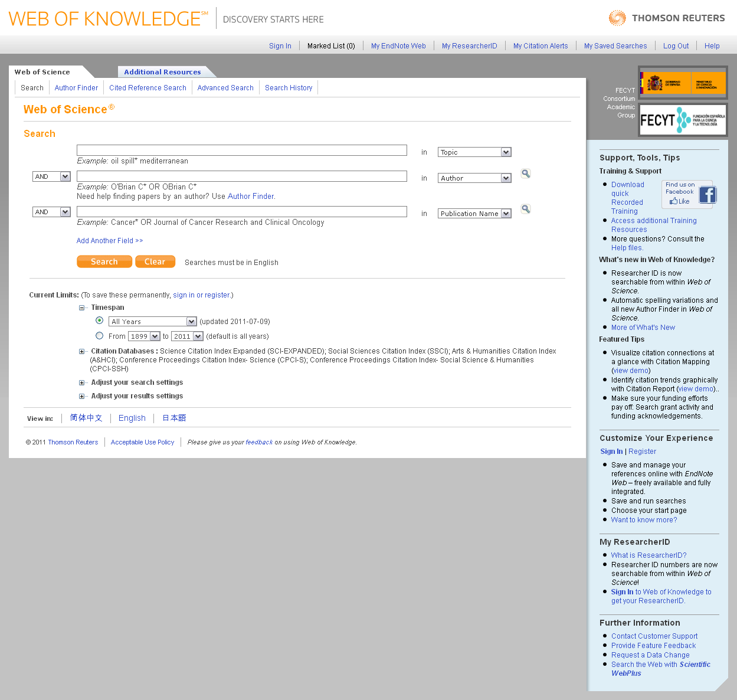Open the second AND operator dropdown

51,212
